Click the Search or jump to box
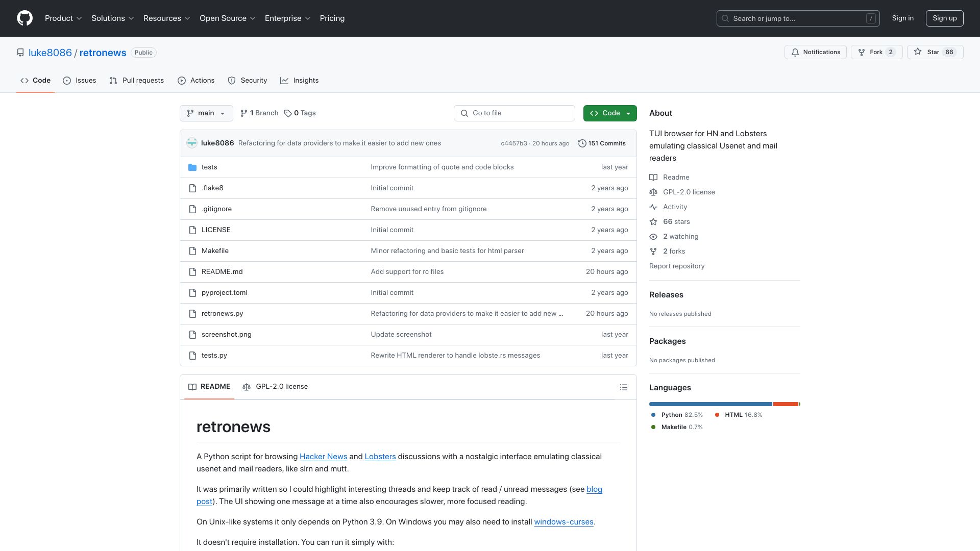Image resolution: width=980 pixels, height=551 pixels. pos(798,18)
